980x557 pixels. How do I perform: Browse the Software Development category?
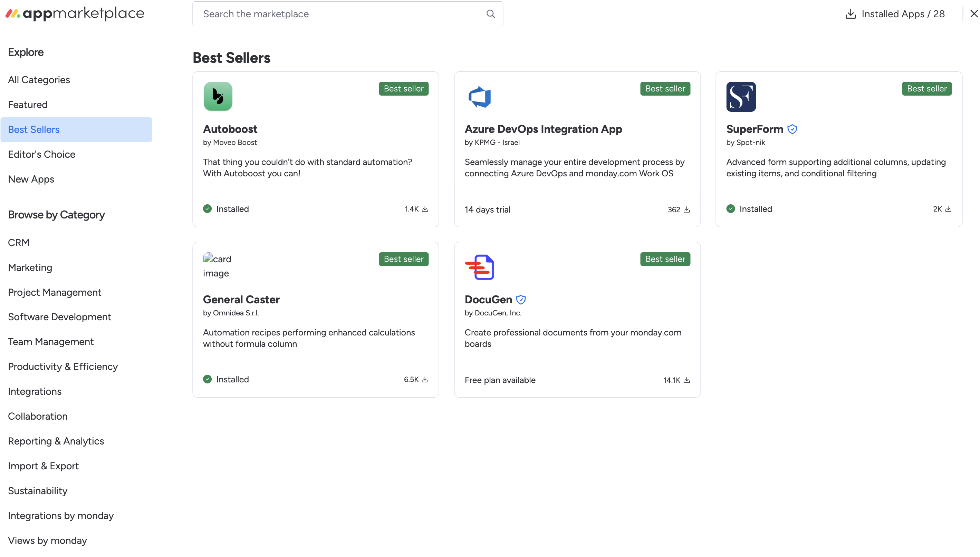(59, 317)
